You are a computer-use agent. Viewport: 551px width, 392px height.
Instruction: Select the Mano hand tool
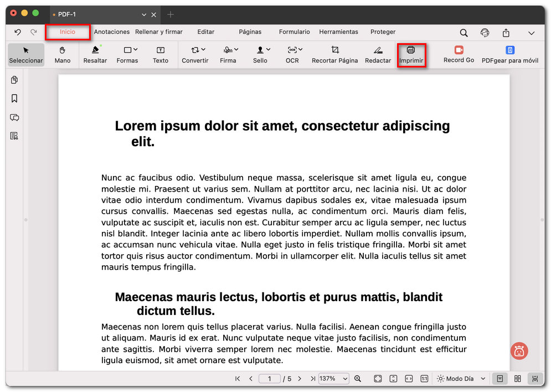pos(62,55)
